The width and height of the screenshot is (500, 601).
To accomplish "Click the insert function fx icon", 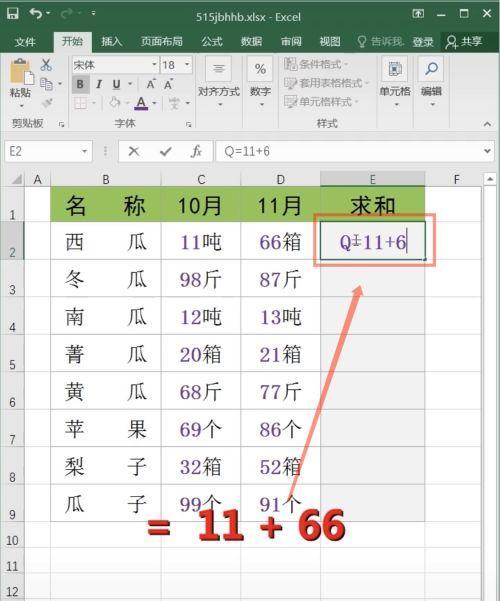I will coord(196,151).
